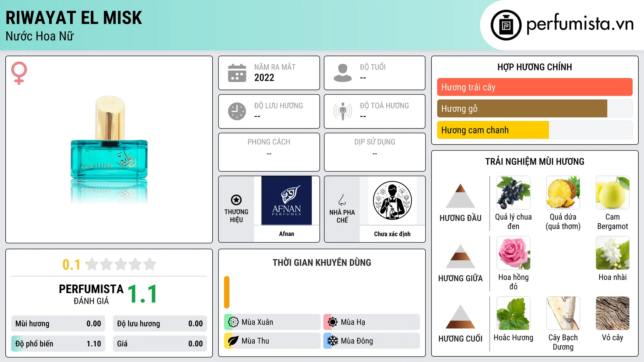Click the perfumer illustration icon
Screen dimensions: 644x362
pyautogui.click(x=392, y=200)
